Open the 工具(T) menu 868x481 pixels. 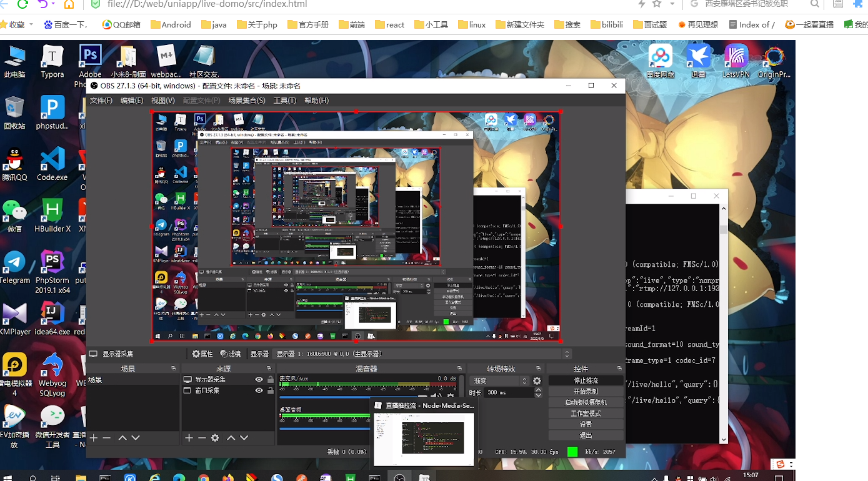click(284, 101)
